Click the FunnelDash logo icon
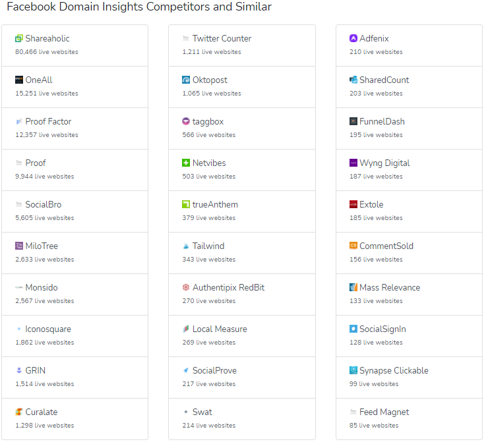This screenshot has width=488, height=448. coord(353,122)
